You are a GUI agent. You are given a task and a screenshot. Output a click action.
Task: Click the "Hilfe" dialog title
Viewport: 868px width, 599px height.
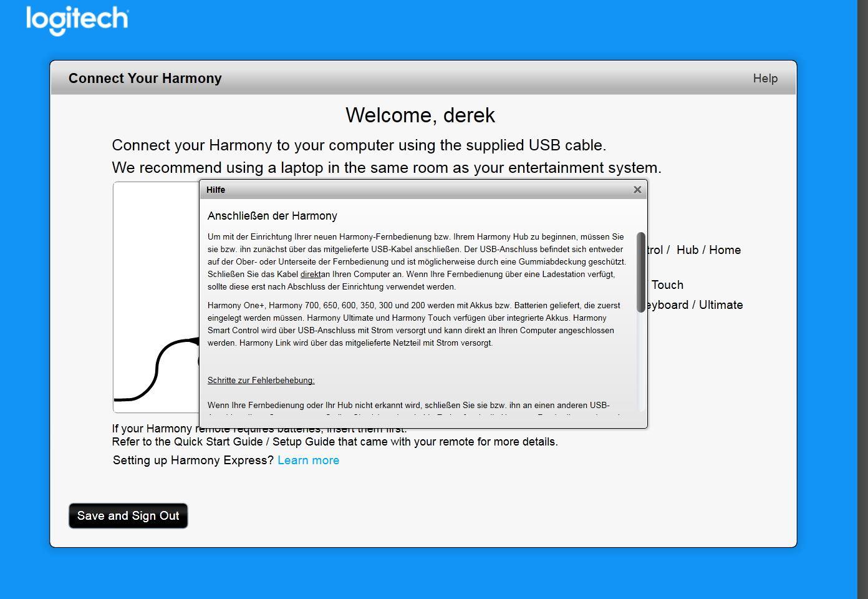(x=216, y=190)
